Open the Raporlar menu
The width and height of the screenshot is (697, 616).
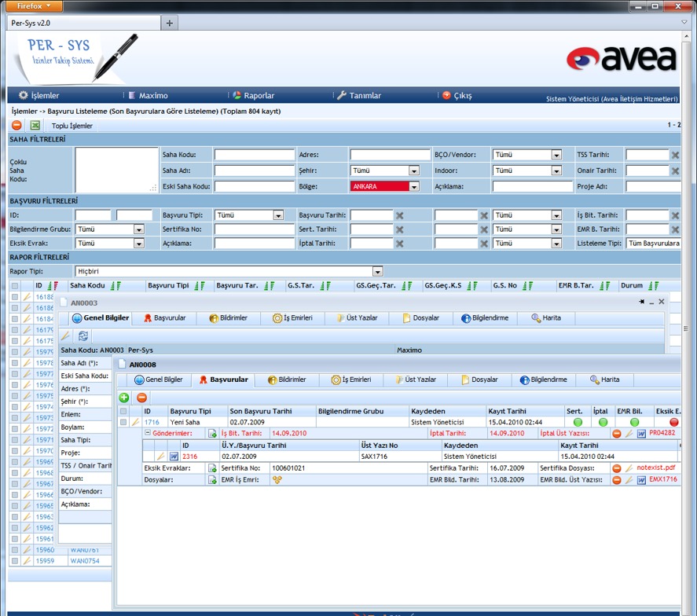pos(253,95)
